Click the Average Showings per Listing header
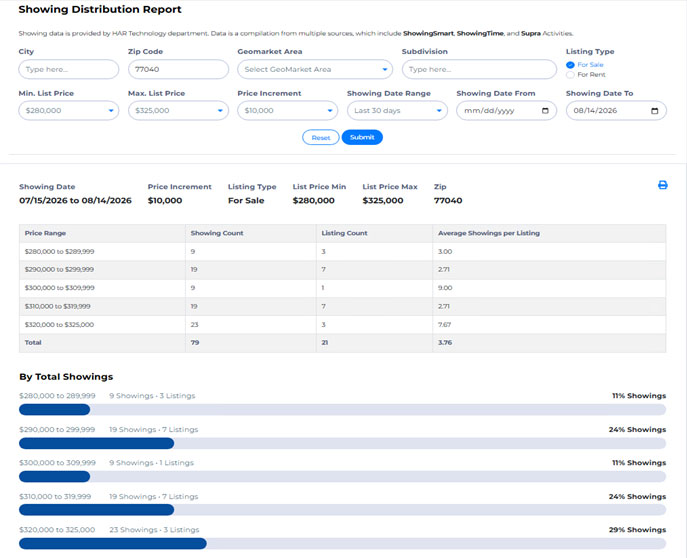The width and height of the screenshot is (687, 558). coord(489,233)
